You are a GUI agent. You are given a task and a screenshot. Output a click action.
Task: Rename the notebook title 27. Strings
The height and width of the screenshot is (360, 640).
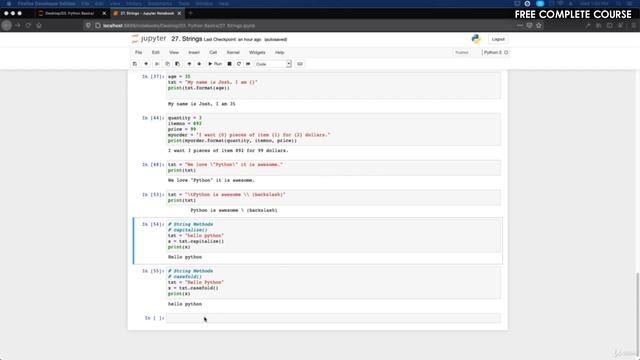point(187,39)
